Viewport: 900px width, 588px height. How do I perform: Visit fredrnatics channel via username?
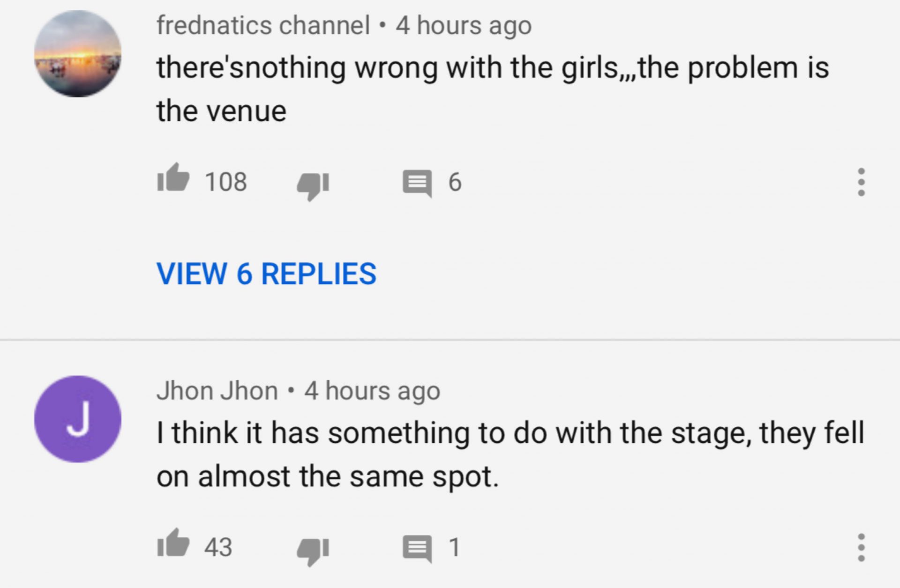coord(263,25)
